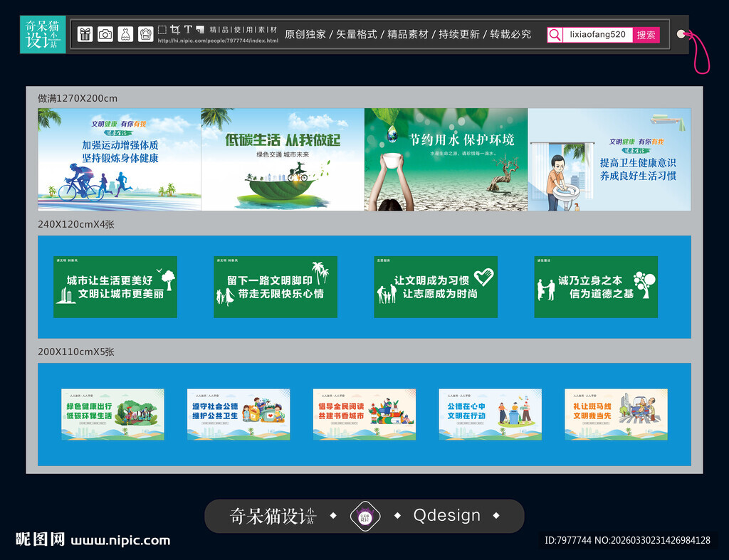729x560 pixels.
Task: Click the dress icon
Action: (125, 34)
